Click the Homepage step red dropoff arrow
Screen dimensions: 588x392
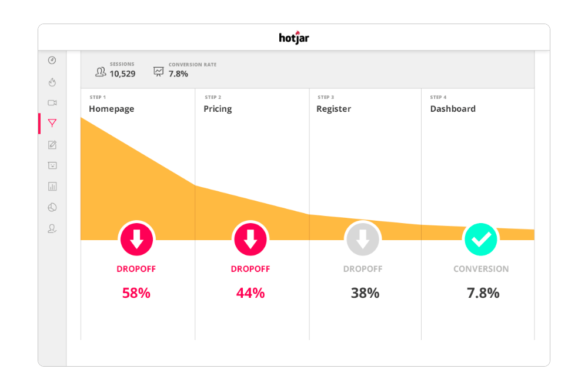click(136, 239)
